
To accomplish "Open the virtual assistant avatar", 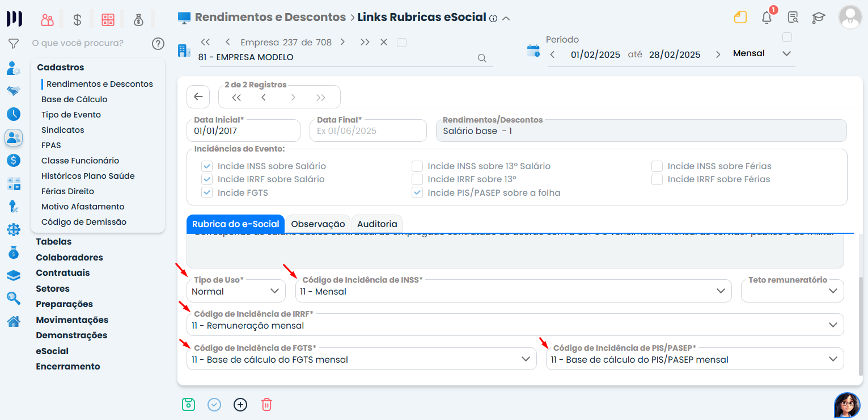I will tap(847, 405).
